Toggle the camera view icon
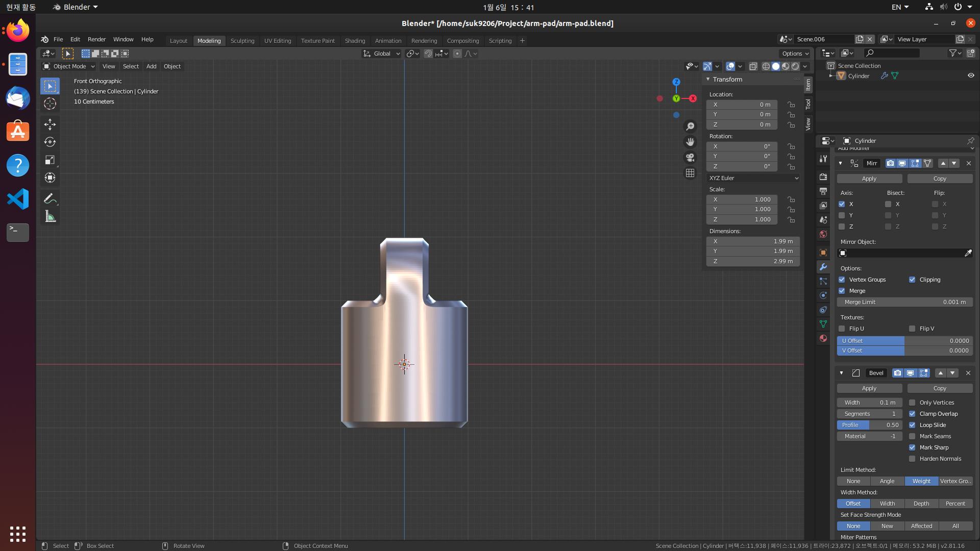 tap(690, 158)
